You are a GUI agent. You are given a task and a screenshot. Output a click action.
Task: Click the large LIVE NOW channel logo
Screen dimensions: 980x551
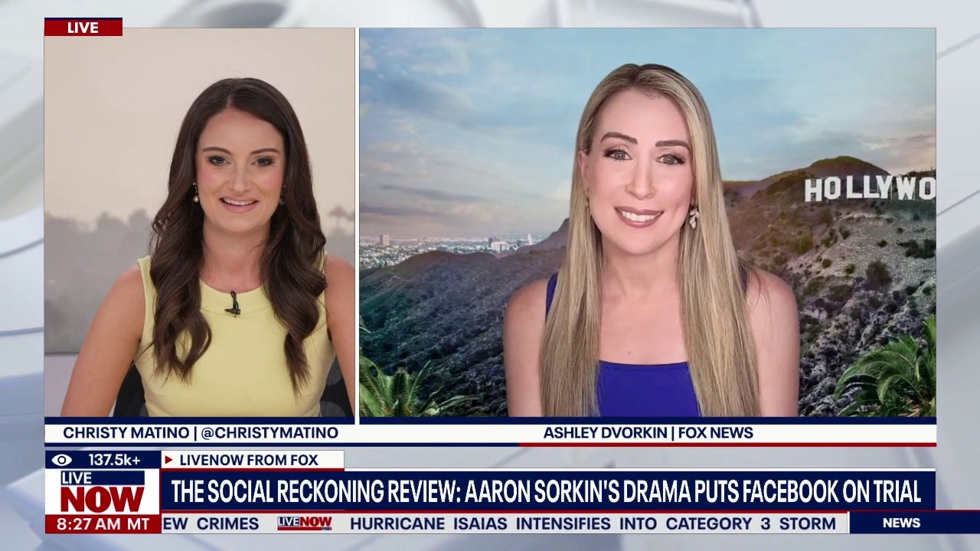(103, 491)
